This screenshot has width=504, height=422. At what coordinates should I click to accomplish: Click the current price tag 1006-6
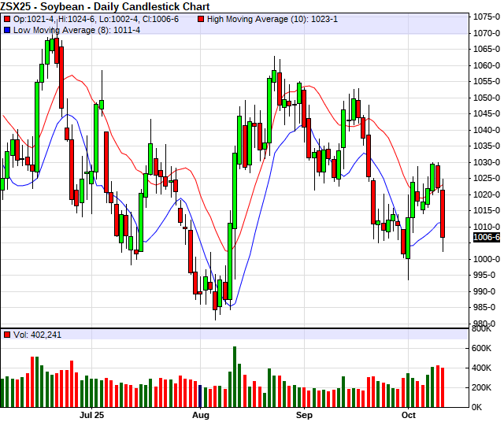pyautogui.click(x=486, y=237)
